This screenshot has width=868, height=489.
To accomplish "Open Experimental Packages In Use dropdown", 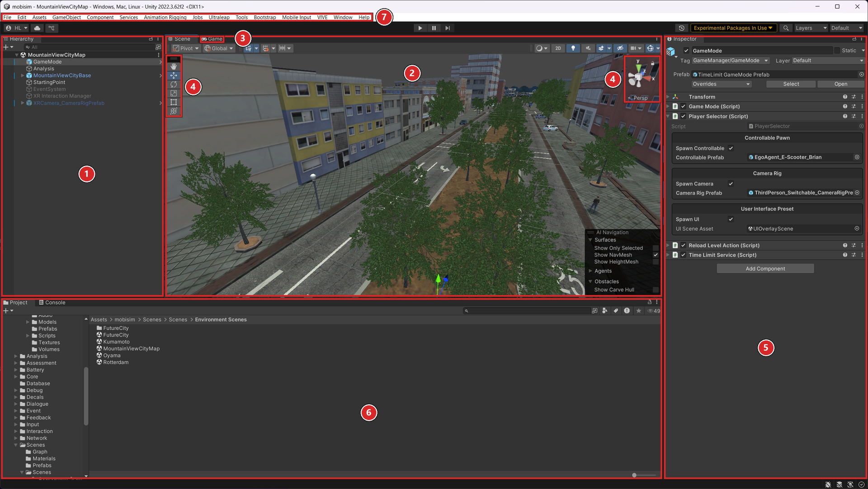I will click(733, 28).
